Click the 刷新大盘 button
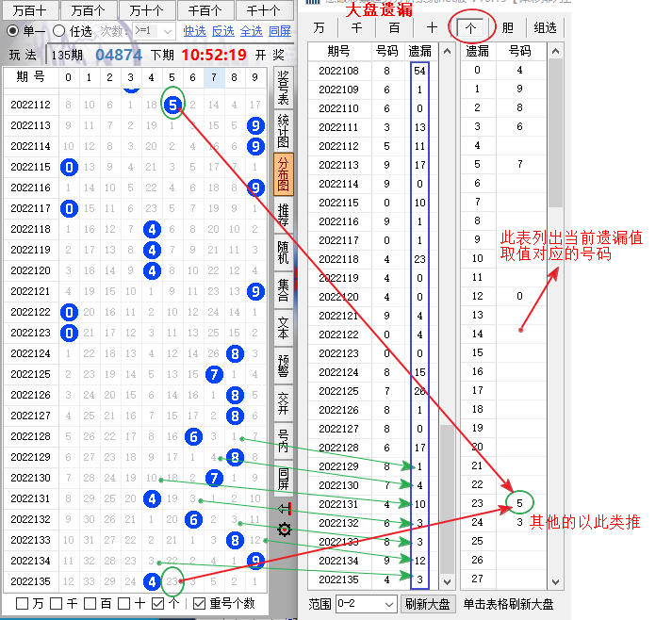The width and height of the screenshot is (672, 620). click(427, 604)
